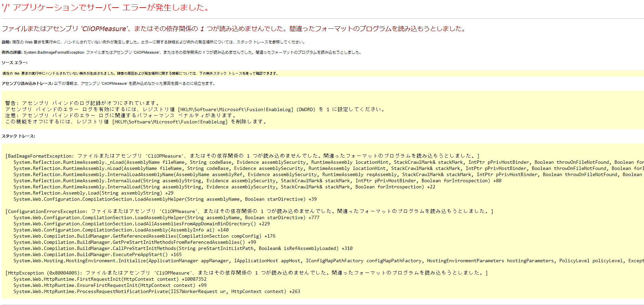Viewport: 644px width, 305px height.
Task: Click 'System.BadImageFormatException' in the exception details line
Action: [x=54, y=52]
